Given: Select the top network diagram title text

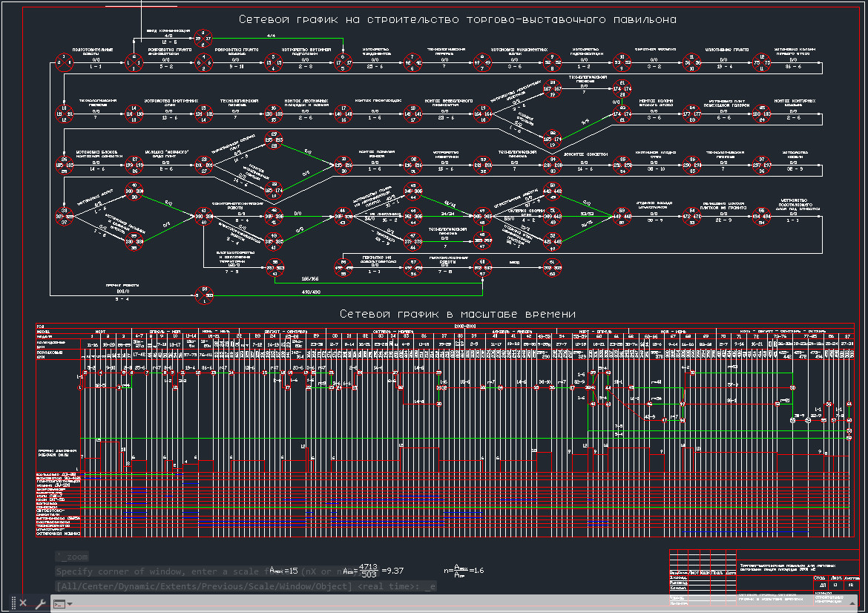Looking at the screenshot, I should (x=457, y=19).
